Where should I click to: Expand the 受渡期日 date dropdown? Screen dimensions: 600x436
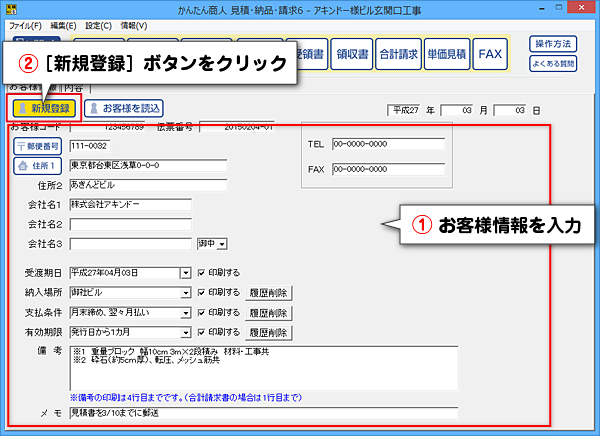click(186, 272)
